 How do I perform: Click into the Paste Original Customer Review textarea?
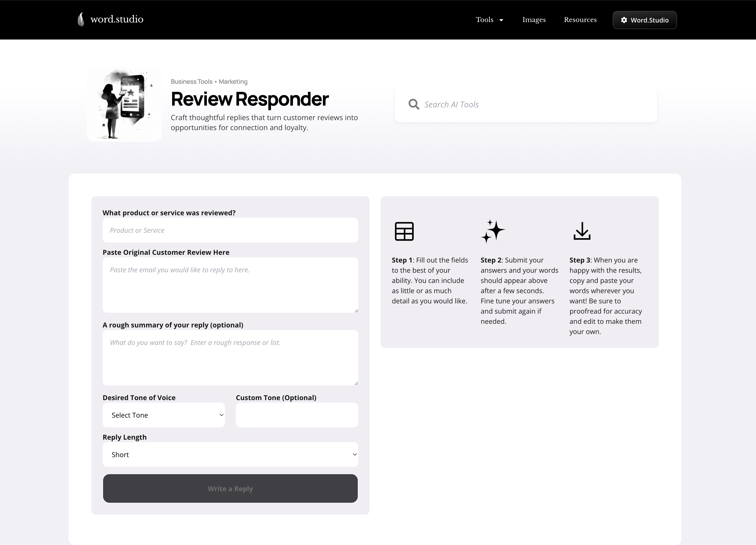click(230, 285)
